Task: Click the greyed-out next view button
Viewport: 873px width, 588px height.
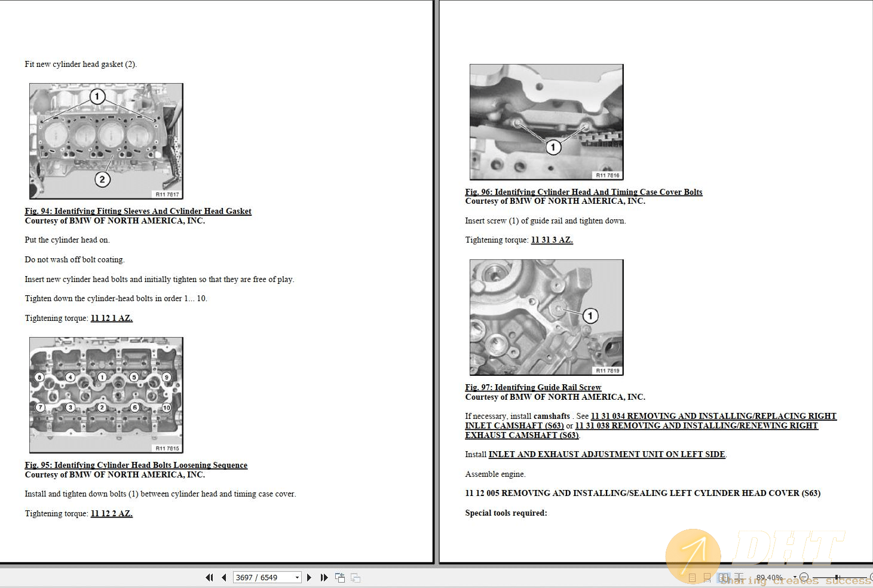Action: (356, 577)
